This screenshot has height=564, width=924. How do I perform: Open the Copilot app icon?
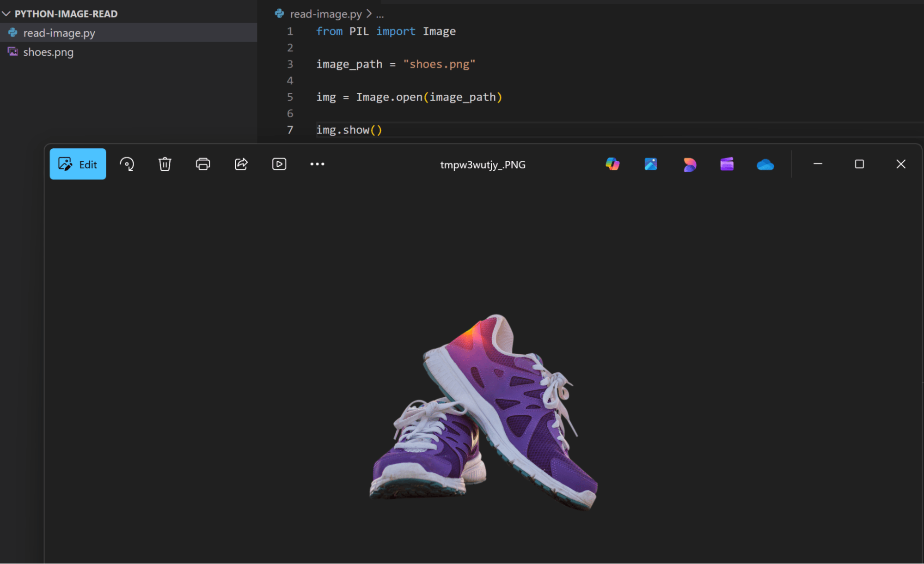coord(612,164)
